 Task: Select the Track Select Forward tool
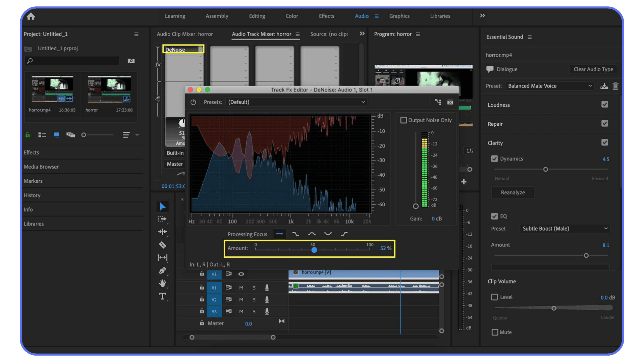coord(163,219)
